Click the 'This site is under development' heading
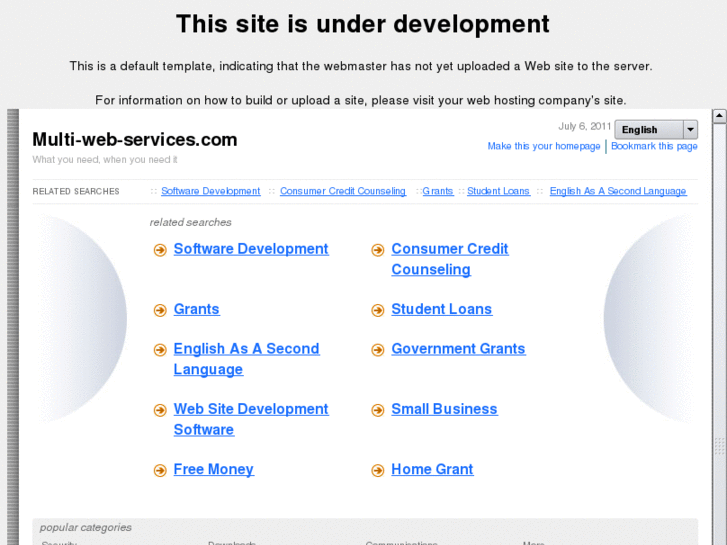Viewport: 727px width, 545px height. point(363,24)
